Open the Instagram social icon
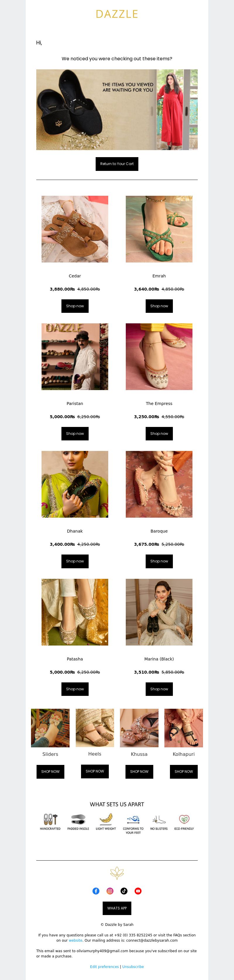This screenshot has width=234, height=980. pos(110,890)
